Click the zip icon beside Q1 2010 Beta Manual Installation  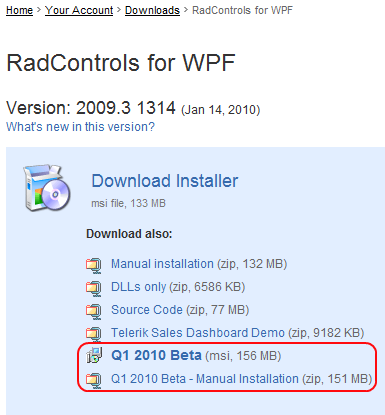pyautogui.click(x=94, y=380)
